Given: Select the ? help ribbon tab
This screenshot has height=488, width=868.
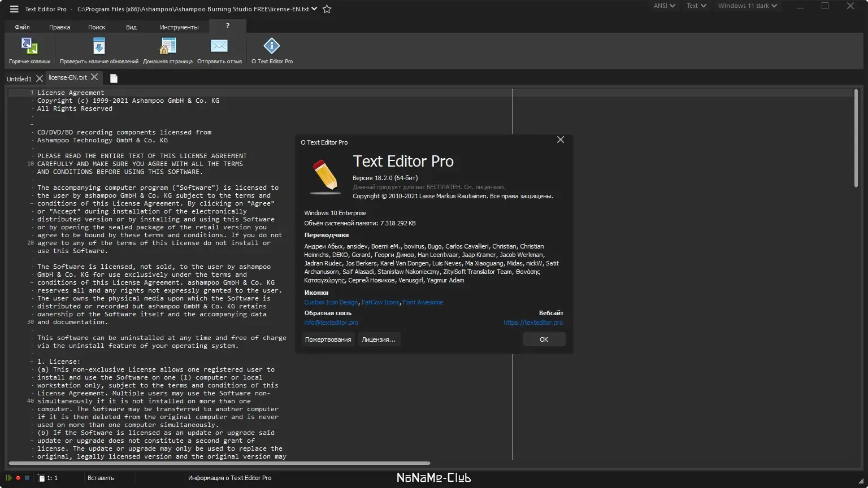Looking at the screenshot, I should (228, 26).
